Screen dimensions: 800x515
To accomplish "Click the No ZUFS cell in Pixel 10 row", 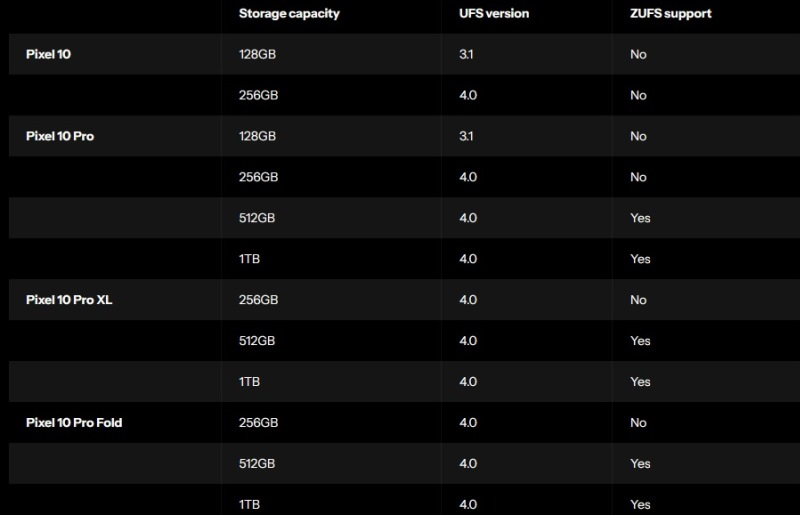I will pyautogui.click(x=638, y=54).
